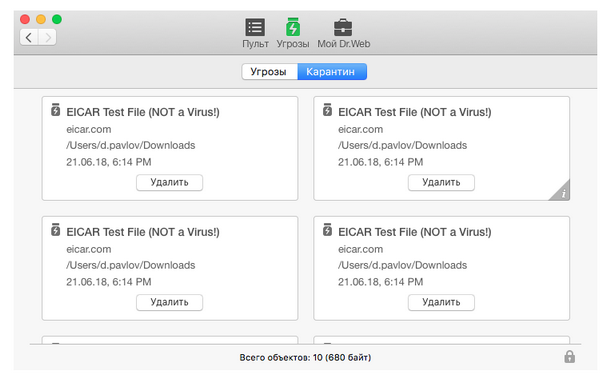611x387 pixels.
Task: Click threat icon on top-left quarantine card
Action: 55,110
